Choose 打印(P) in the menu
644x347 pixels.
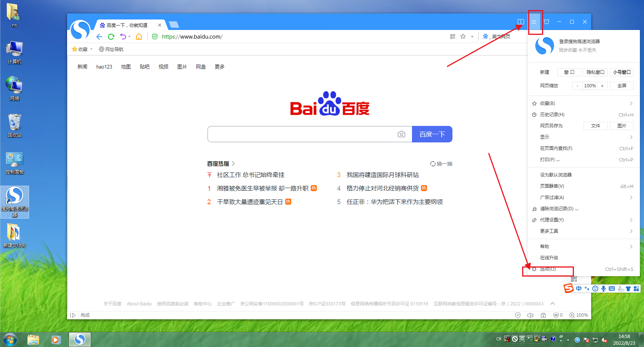click(x=583, y=160)
